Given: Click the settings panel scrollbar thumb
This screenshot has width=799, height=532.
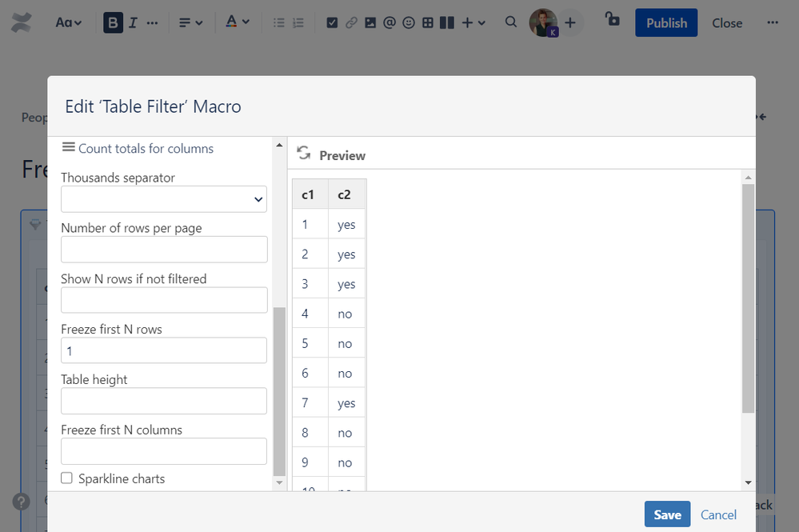Looking at the screenshot, I should 279,391.
